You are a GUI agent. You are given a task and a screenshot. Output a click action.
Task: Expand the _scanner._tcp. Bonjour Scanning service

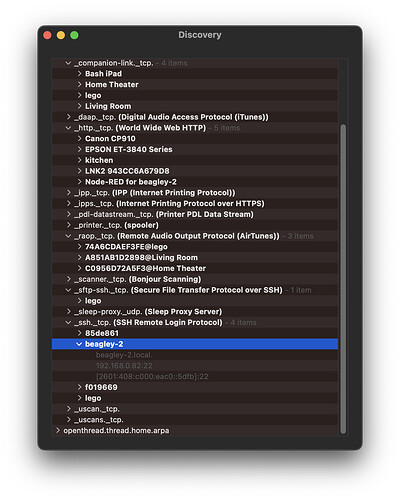coord(68,279)
